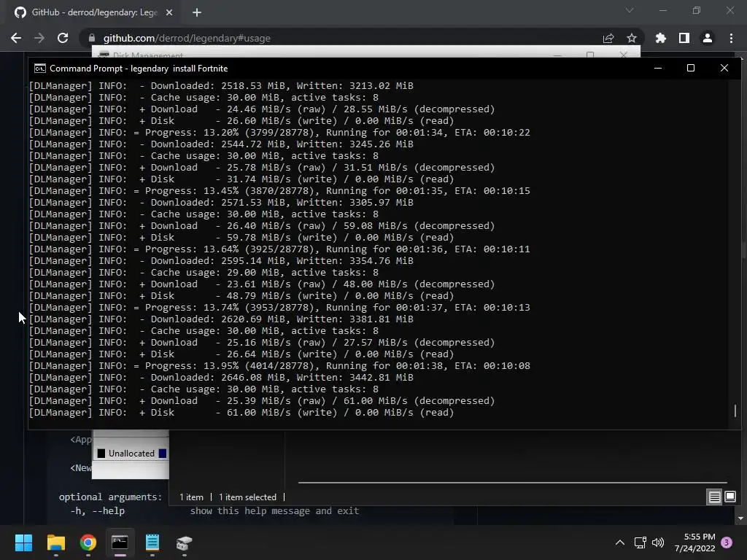Click the address bar URL github.com/derrod/legendary
Viewport: 747px width, 560px height.
click(x=187, y=38)
